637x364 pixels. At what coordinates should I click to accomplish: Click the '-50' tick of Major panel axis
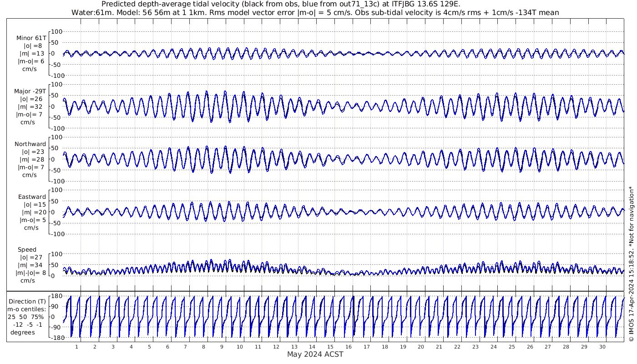56,117
